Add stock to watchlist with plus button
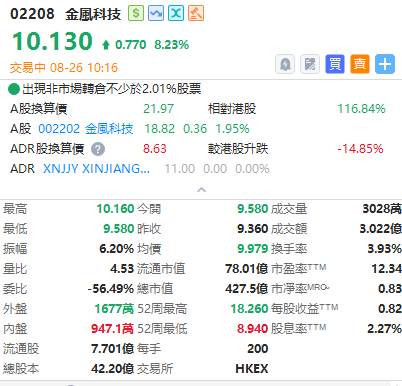Viewport: 402px width, 386px height. (x=385, y=64)
